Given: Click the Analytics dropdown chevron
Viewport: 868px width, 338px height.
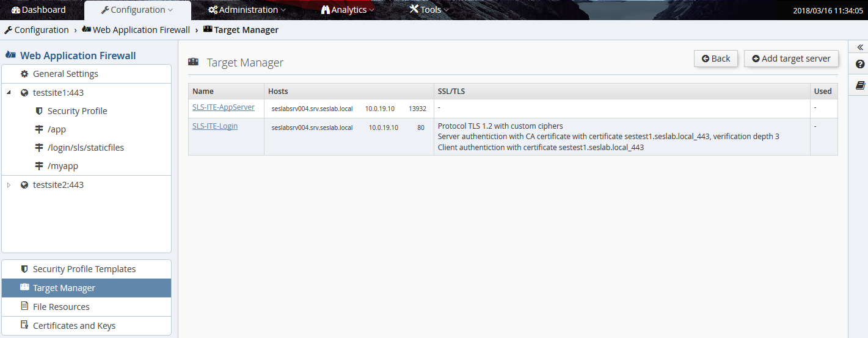Looking at the screenshot, I should [x=371, y=10].
